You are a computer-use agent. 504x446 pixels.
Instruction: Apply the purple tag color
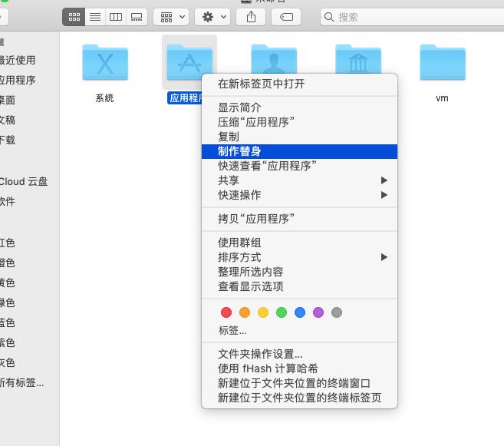pyautogui.click(x=318, y=312)
